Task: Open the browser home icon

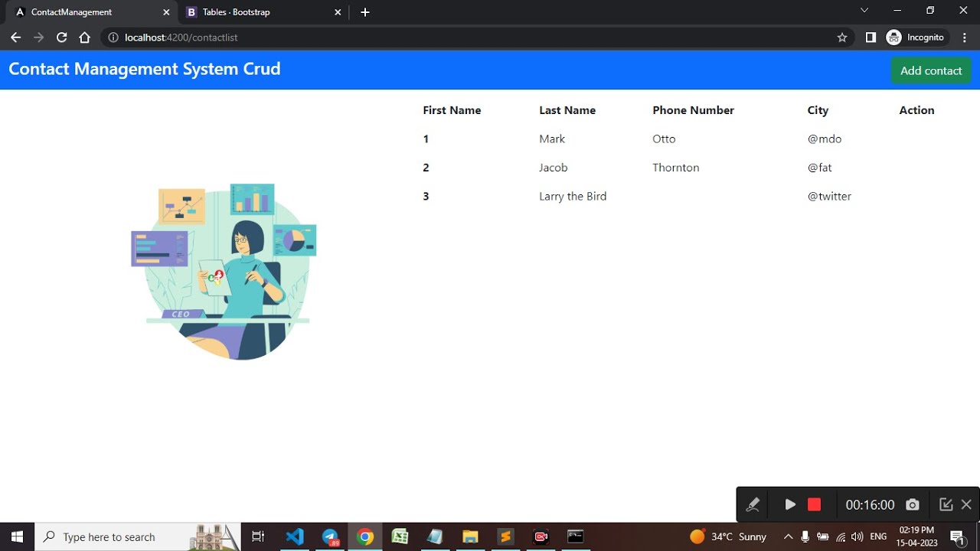Action: pos(85,37)
